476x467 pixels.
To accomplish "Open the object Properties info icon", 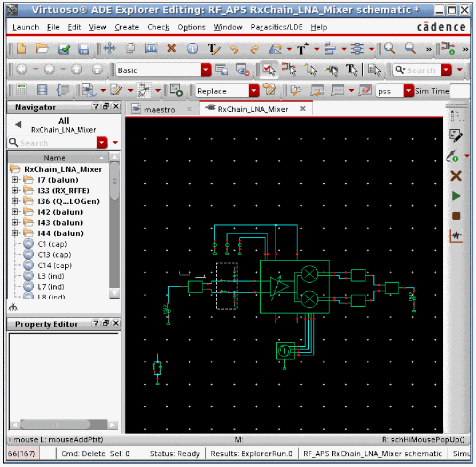I will pyautogui.click(x=192, y=49).
